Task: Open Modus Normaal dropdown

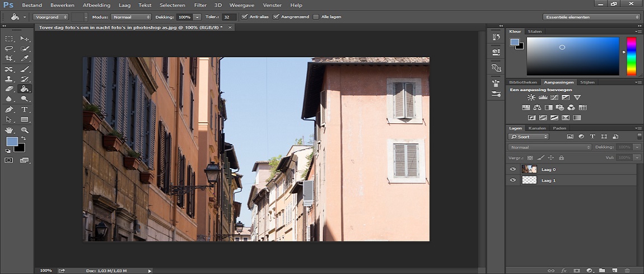Action: (131, 17)
